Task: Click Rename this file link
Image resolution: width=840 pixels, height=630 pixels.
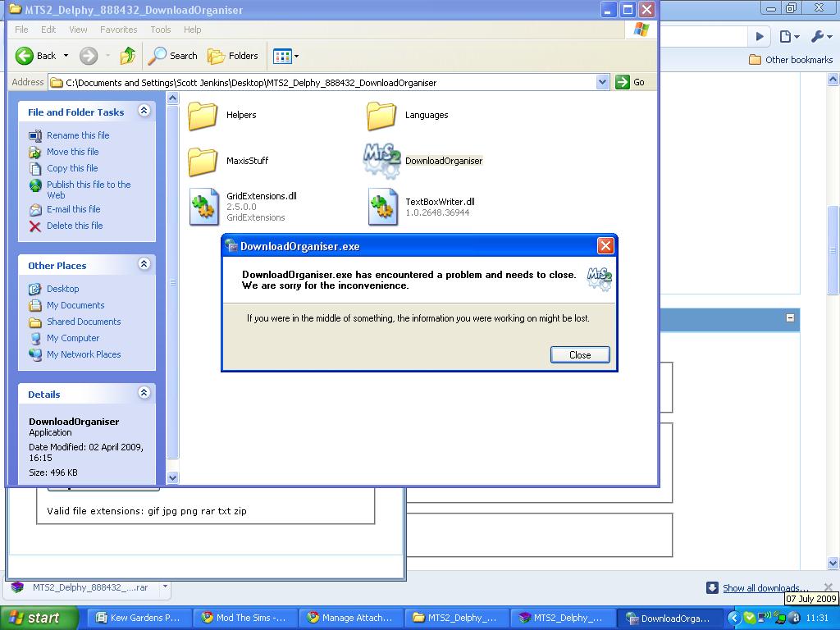Action: 77,135
